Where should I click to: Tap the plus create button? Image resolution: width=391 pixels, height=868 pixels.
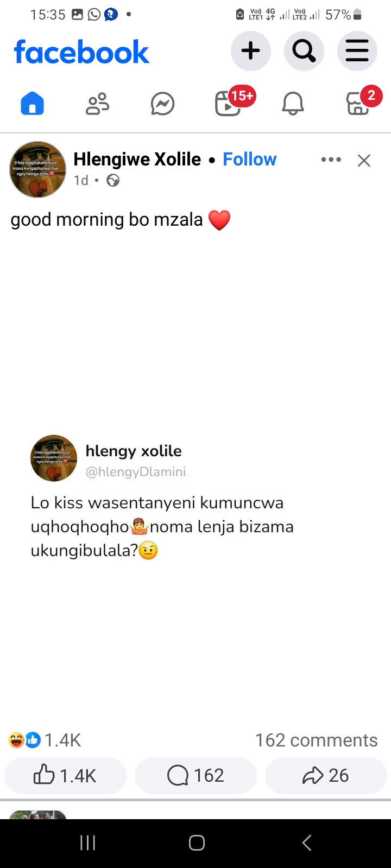coord(250,51)
